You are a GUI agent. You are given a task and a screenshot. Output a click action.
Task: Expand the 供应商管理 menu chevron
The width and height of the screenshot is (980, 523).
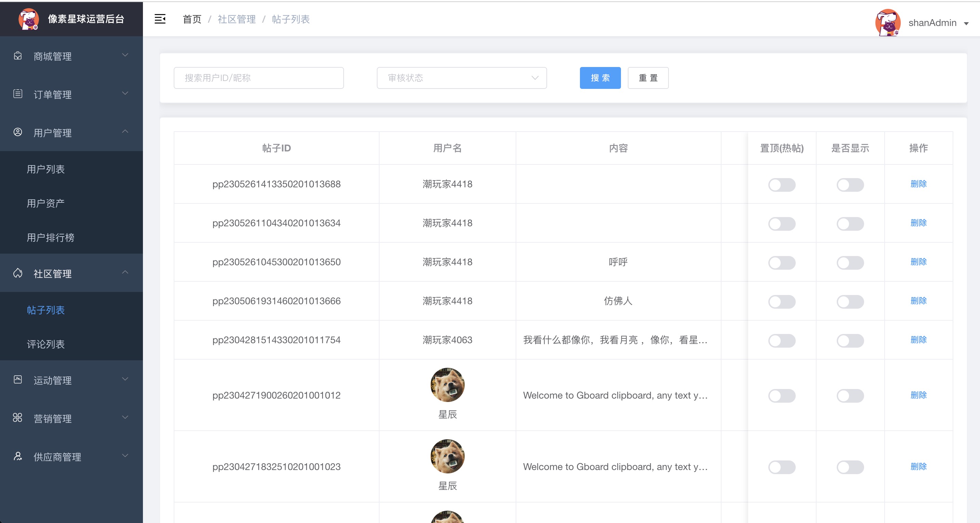point(125,456)
